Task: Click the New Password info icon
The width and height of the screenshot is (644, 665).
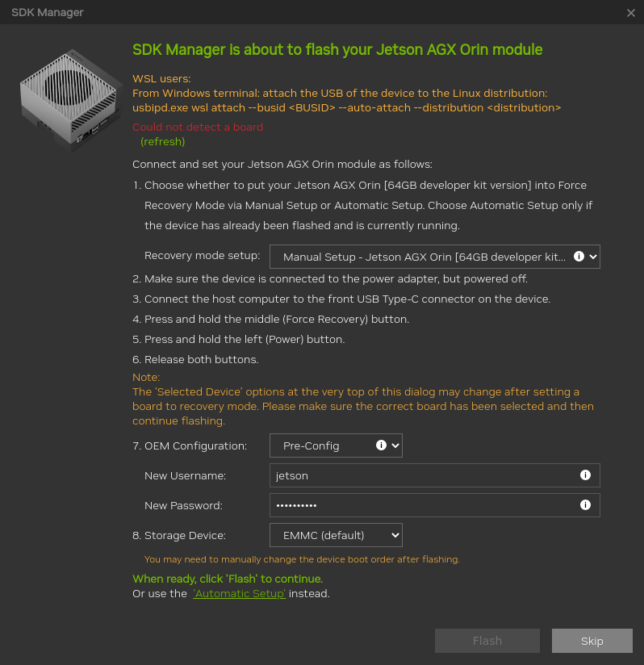Action: click(x=586, y=505)
